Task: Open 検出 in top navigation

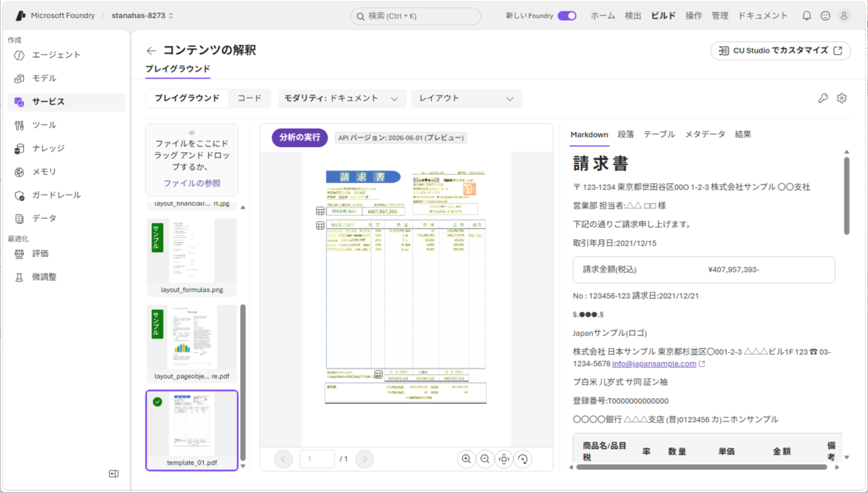Action: [633, 15]
